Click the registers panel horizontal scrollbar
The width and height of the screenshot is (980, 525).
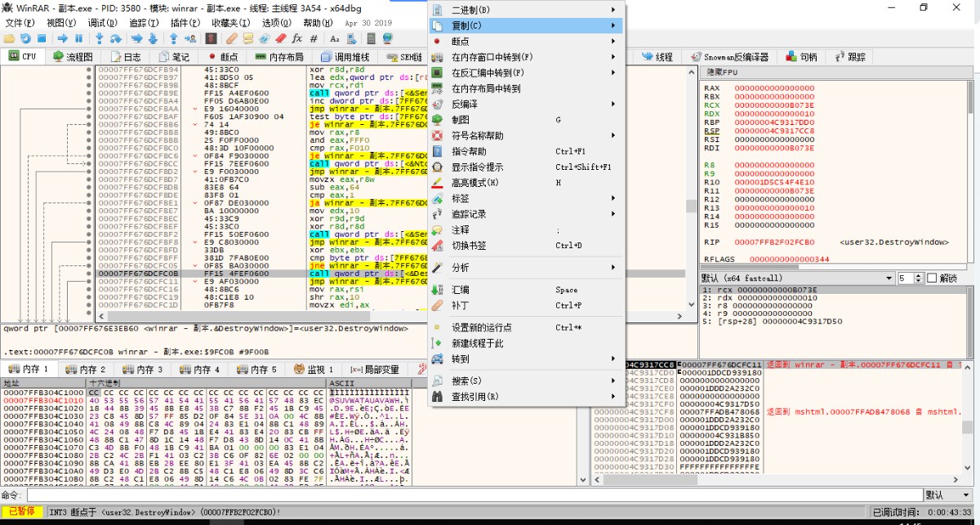tap(832, 265)
